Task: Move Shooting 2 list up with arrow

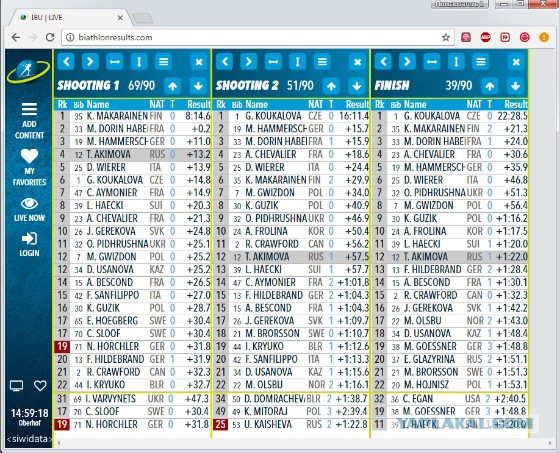Action: (331, 86)
